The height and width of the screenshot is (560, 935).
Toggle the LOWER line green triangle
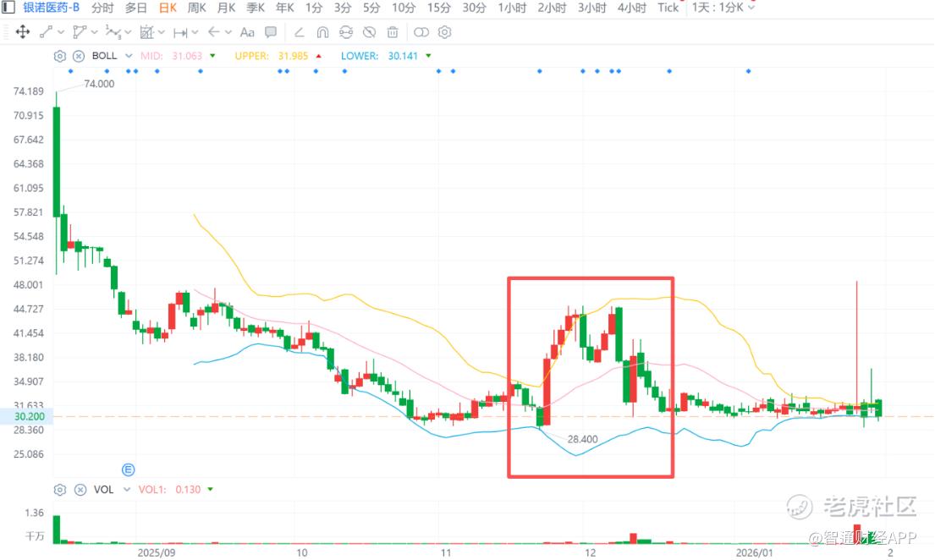(x=428, y=56)
